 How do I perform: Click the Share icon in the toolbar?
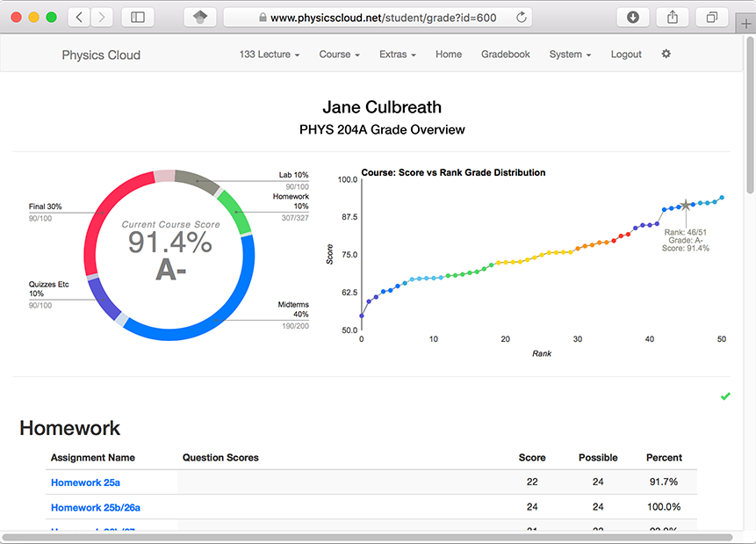(671, 17)
